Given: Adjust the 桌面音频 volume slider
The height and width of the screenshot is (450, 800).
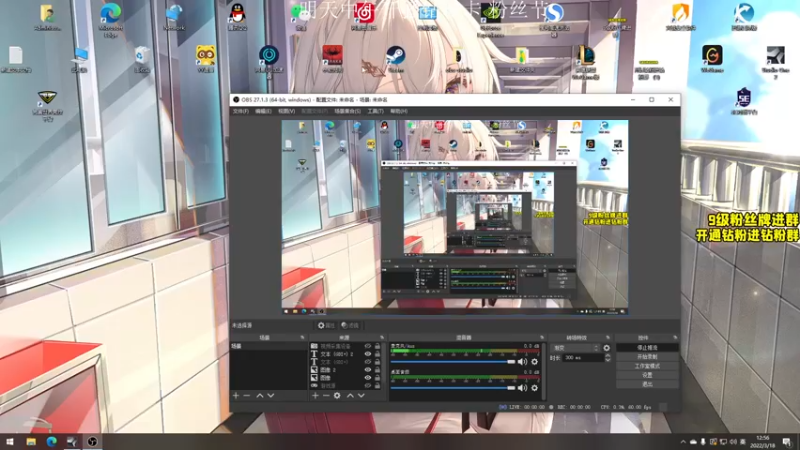Looking at the screenshot, I should [x=453, y=388].
